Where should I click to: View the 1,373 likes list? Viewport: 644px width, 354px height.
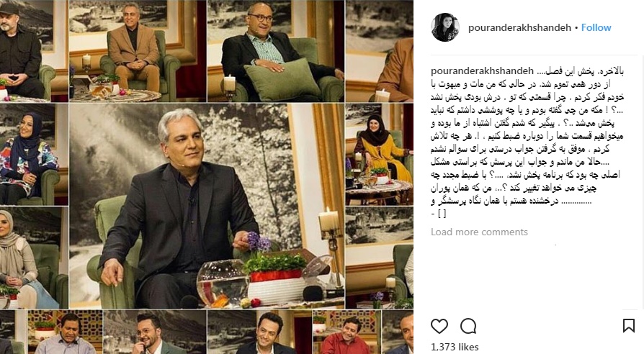pyautogui.click(x=455, y=347)
